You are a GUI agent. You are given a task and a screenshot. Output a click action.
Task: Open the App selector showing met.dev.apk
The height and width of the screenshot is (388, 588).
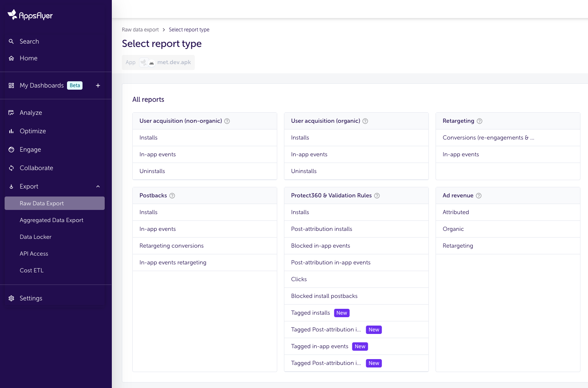[x=158, y=62]
